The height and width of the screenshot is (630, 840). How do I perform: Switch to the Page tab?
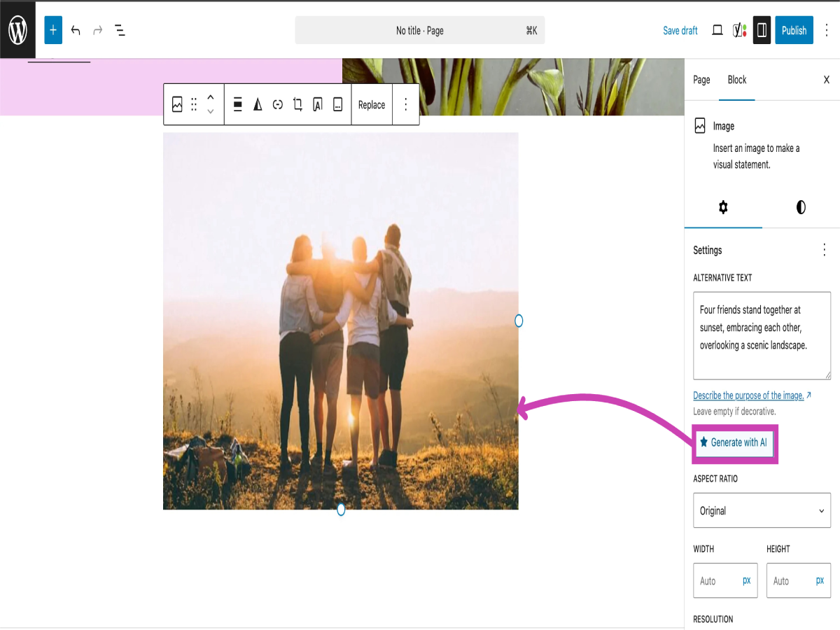(701, 80)
